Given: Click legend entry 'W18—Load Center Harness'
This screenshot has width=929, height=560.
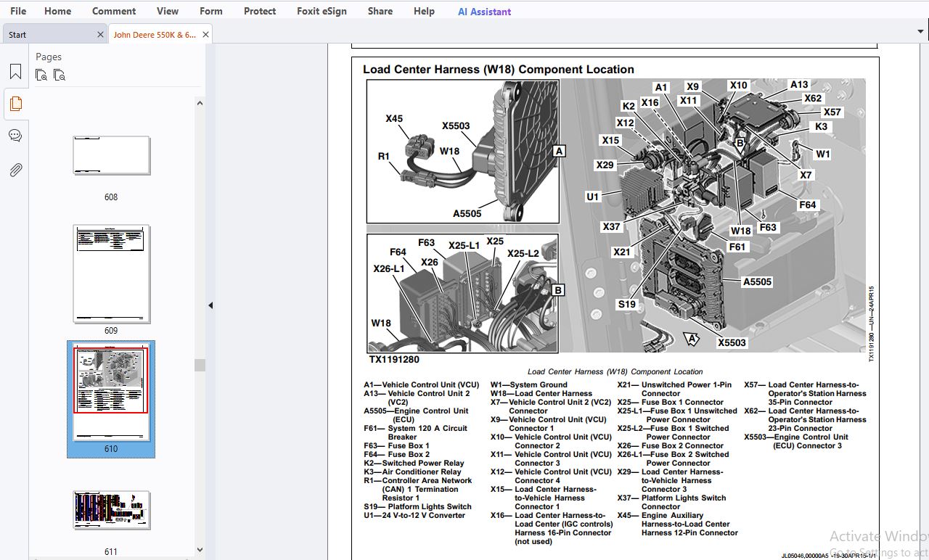Looking at the screenshot, I should (541, 394).
